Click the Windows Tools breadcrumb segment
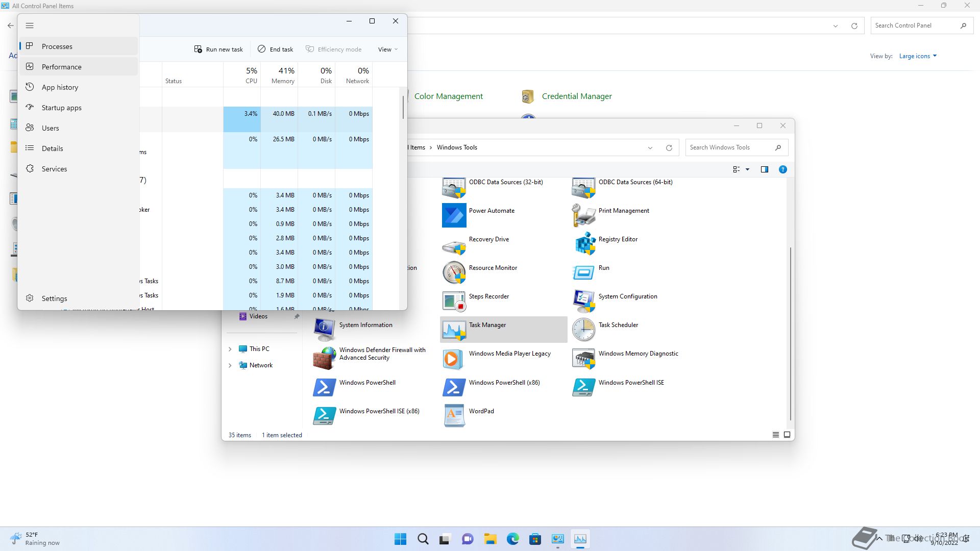 457,147
